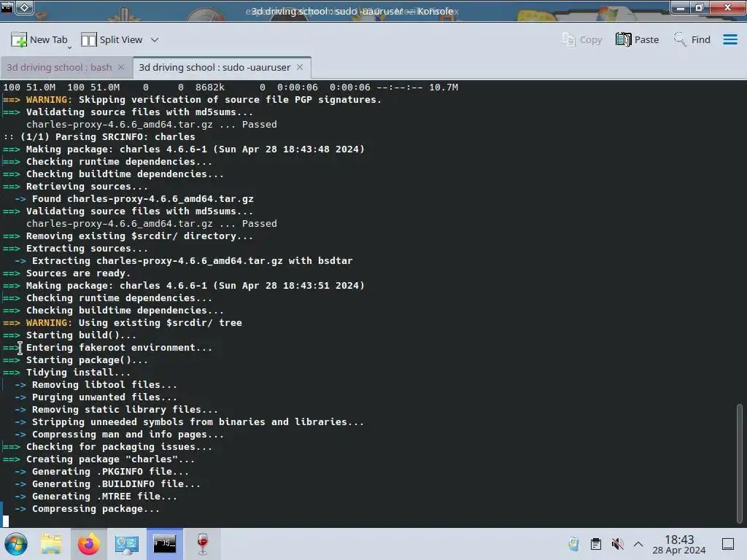Click 'Removing libtool files...' line
The image size is (747, 560).
coord(104,384)
